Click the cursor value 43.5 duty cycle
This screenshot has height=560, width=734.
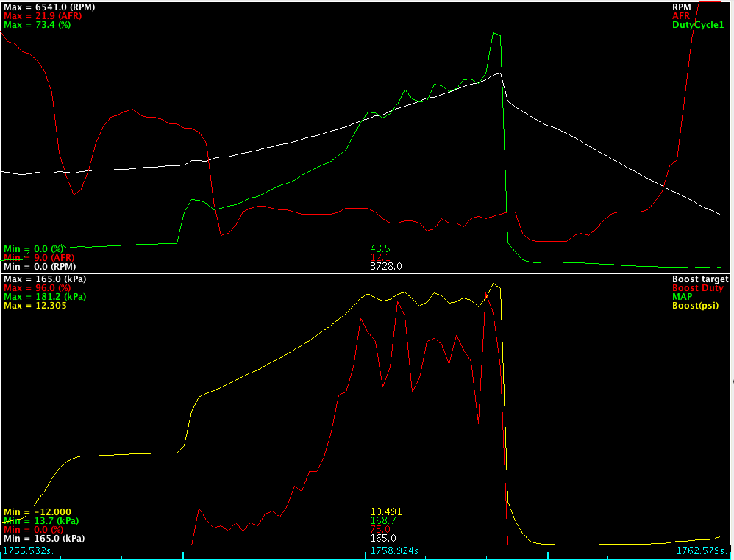(x=380, y=249)
